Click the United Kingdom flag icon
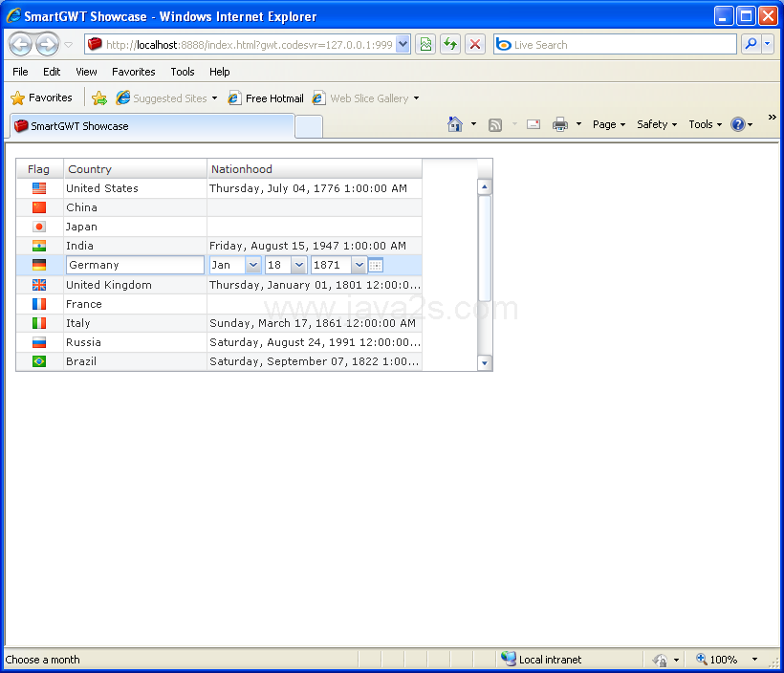Viewport: 784px width, 673px height. [39, 285]
